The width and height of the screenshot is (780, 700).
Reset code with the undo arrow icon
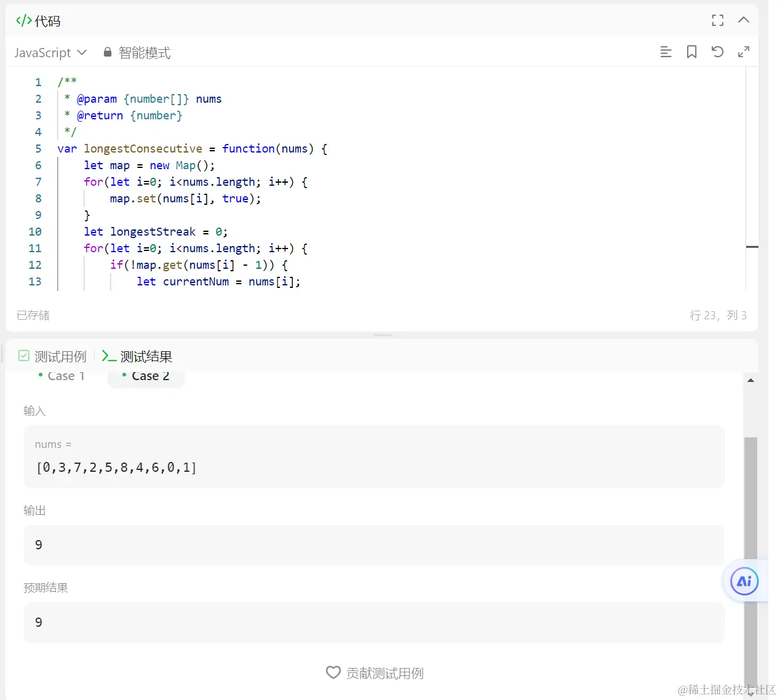tap(717, 52)
